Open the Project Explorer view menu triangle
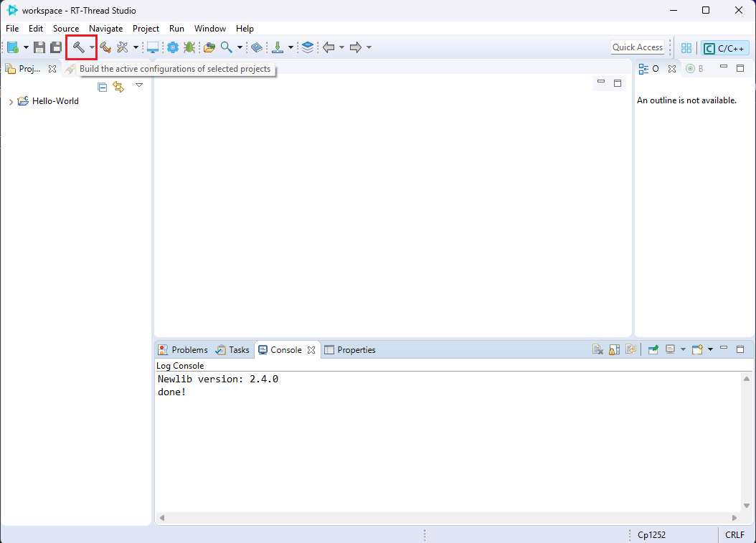Screen dimensions: 756x543 139,85
